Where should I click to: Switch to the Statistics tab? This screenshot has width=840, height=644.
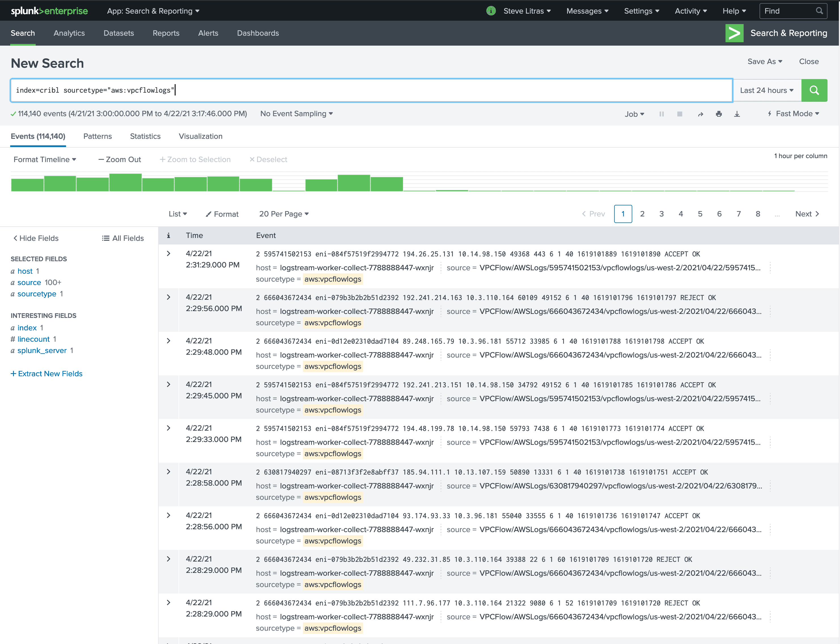click(x=145, y=136)
